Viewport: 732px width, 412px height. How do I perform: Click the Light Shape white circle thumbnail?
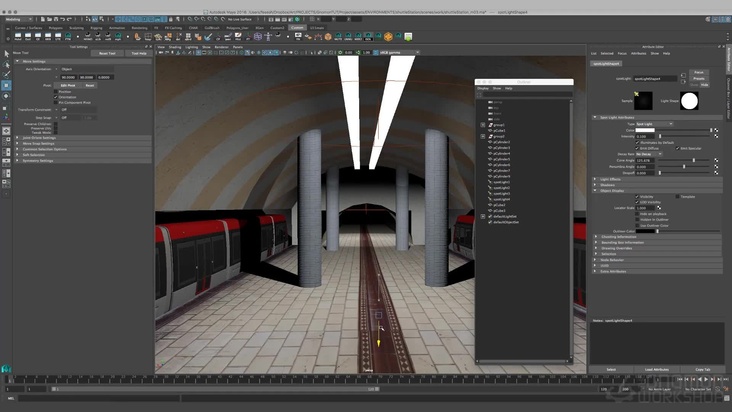(x=689, y=100)
